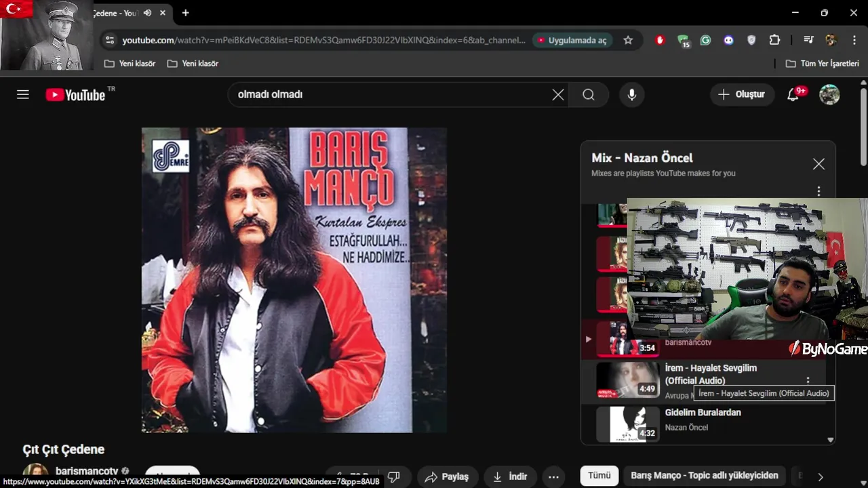Open the Tüm Yer İşaretleri folder
The width and height of the screenshot is (868, 488).
(x=822, y=64)
